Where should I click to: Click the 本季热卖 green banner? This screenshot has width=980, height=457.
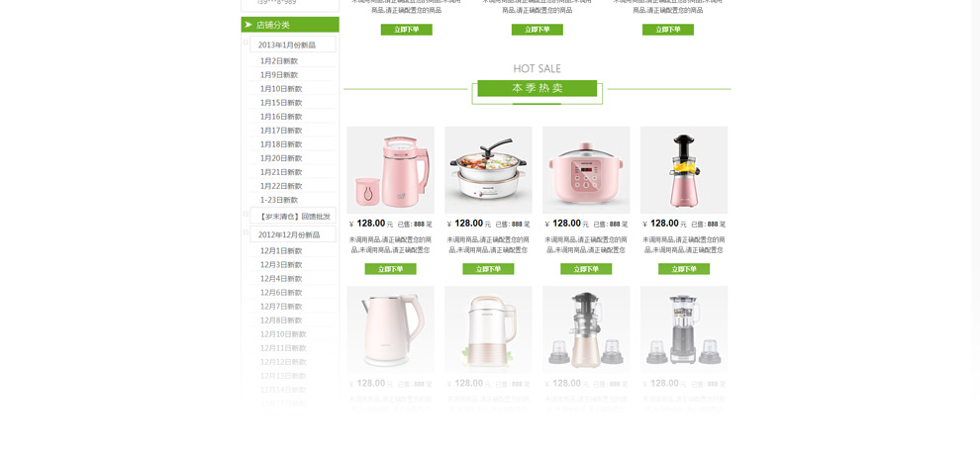[537, 89]
